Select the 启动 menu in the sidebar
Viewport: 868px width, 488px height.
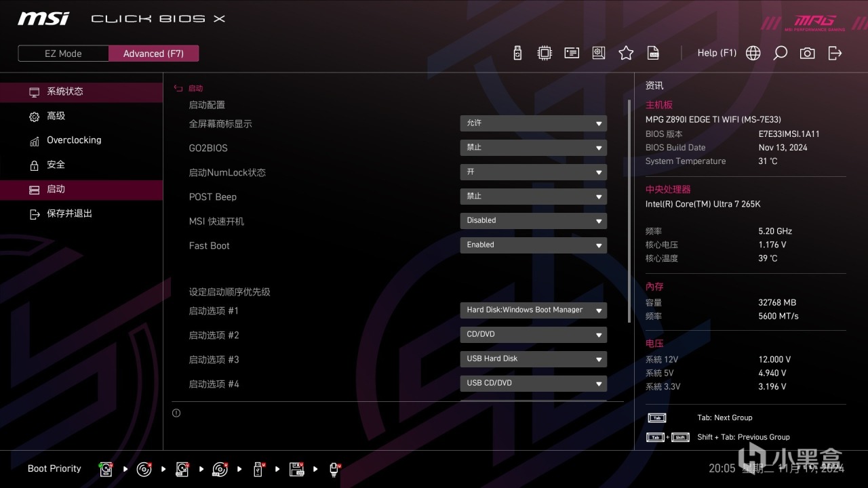pos(81,189)
